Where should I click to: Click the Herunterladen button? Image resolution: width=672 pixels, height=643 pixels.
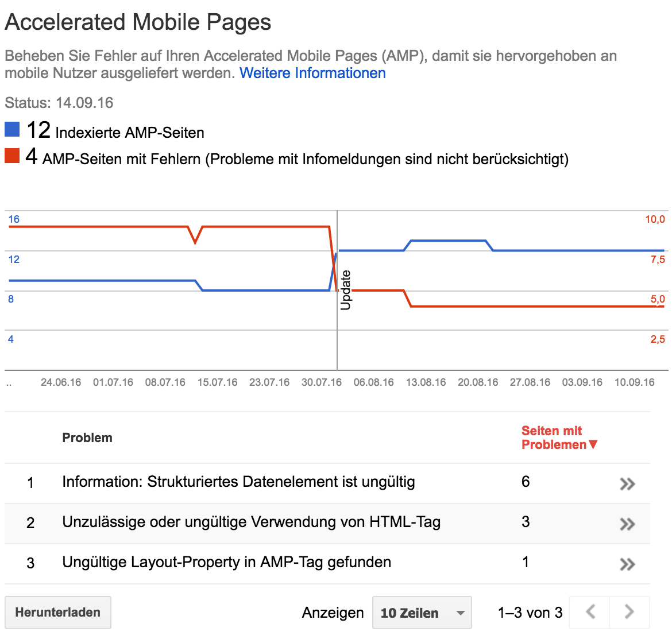pyautogui.click(x=58, y=612)
